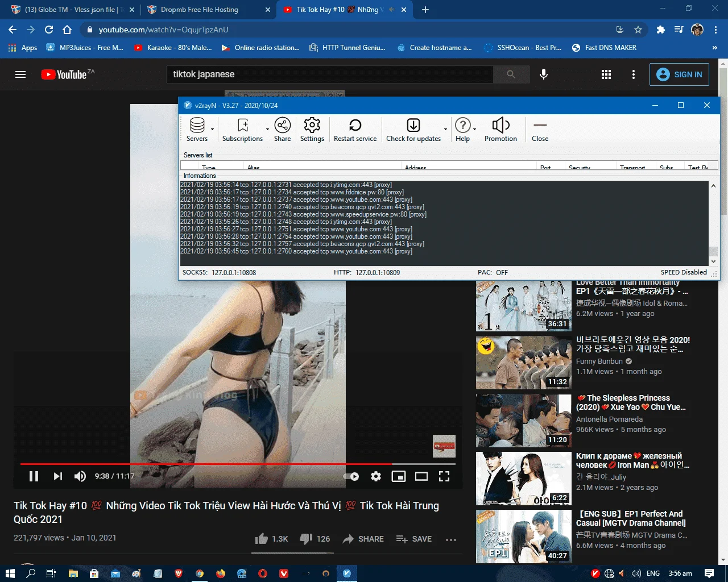Open the video player settings gear
The width and height of the screenshot is (728, 582).
(376, 476)
